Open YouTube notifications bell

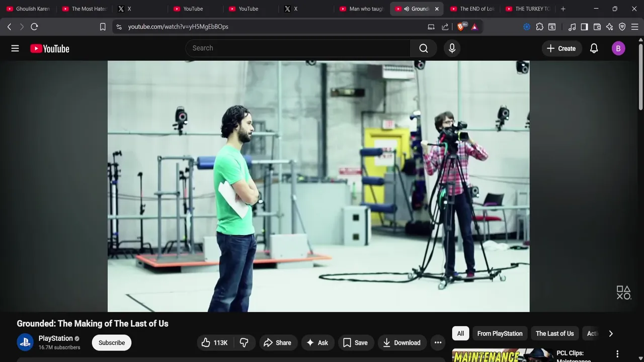pos(594,48)
